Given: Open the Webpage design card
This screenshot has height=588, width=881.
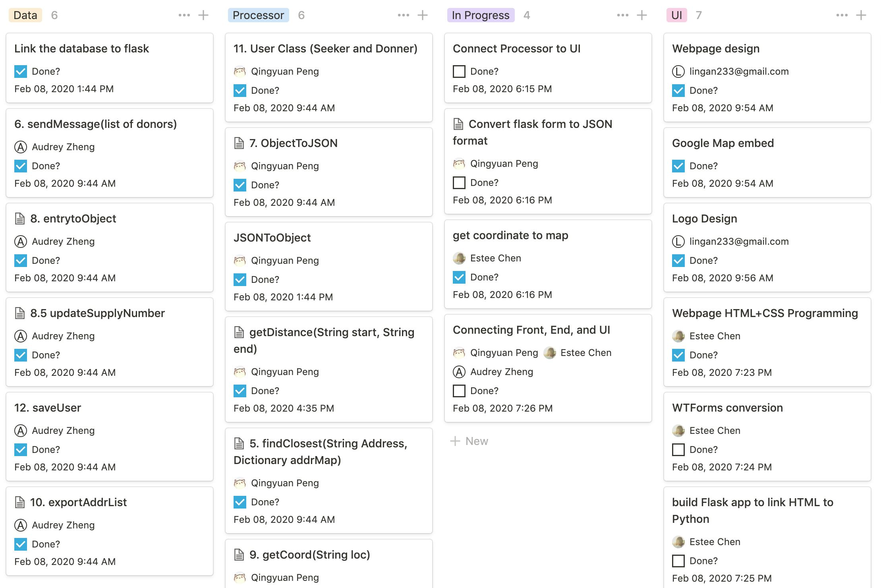Looking at the screenshot, I should pos(716,48).
